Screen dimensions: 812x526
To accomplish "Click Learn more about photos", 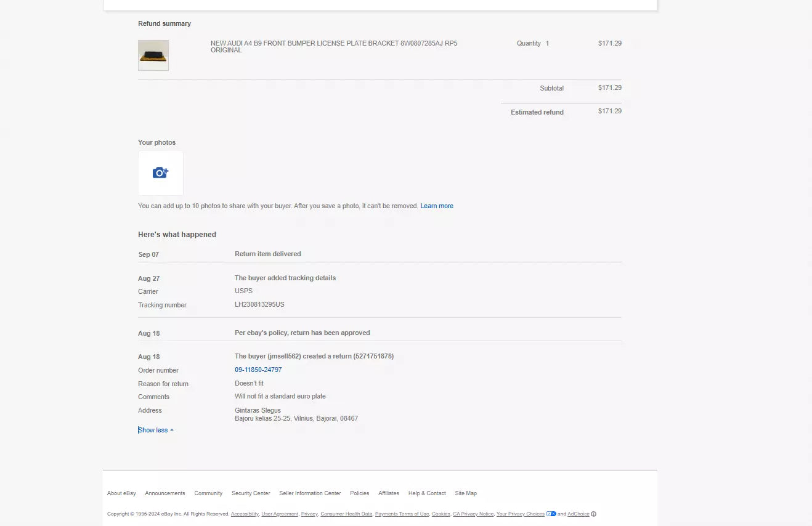I will click(x=436, y=206).
